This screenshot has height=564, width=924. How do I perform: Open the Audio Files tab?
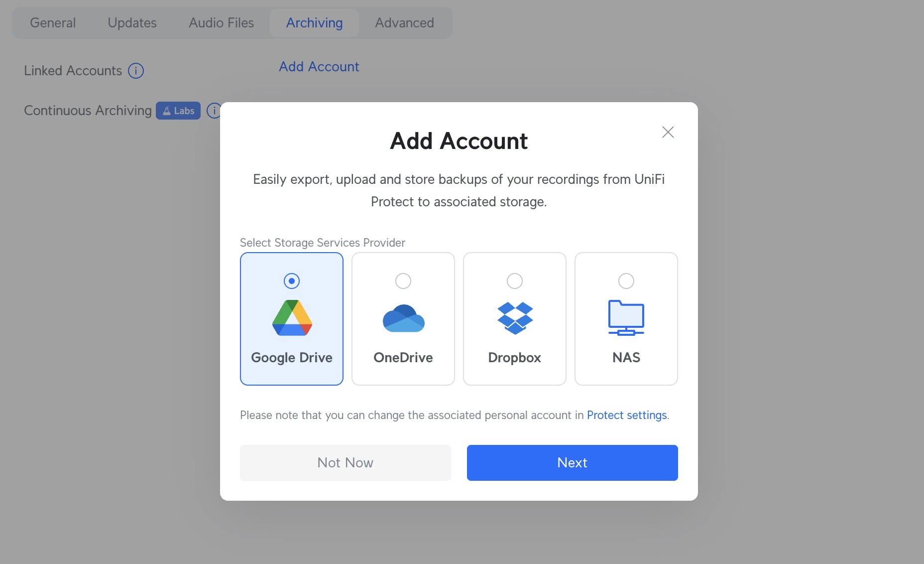coord(221,23)
